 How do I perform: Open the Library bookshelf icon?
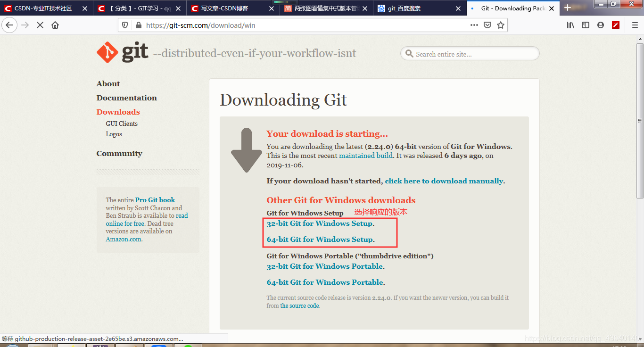[x=570, y=25]
